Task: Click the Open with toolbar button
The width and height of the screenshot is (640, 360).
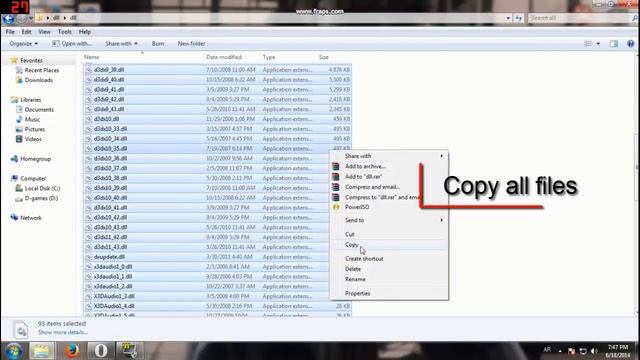Action: coord(72,44)
